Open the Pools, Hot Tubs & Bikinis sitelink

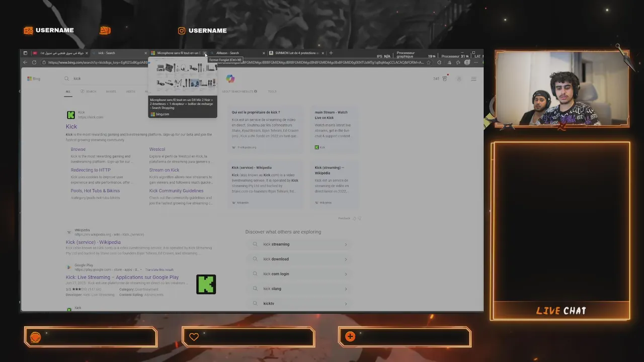tap(95, 191)
